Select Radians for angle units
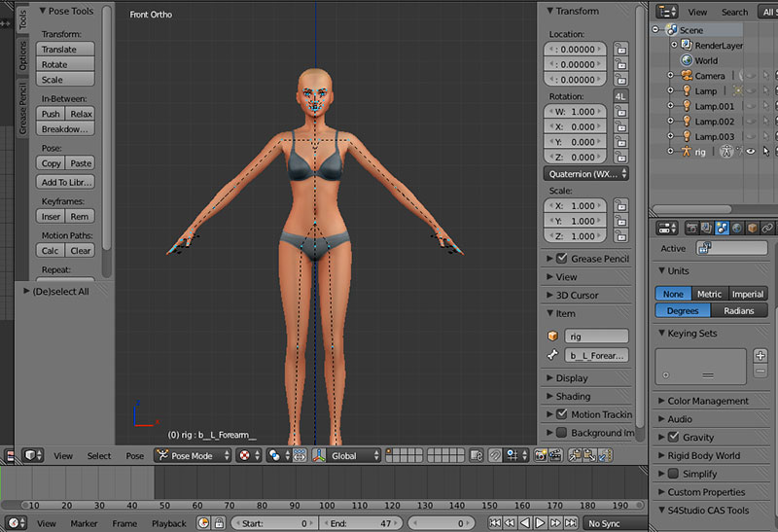778x532 pixels. click(739, 311)
